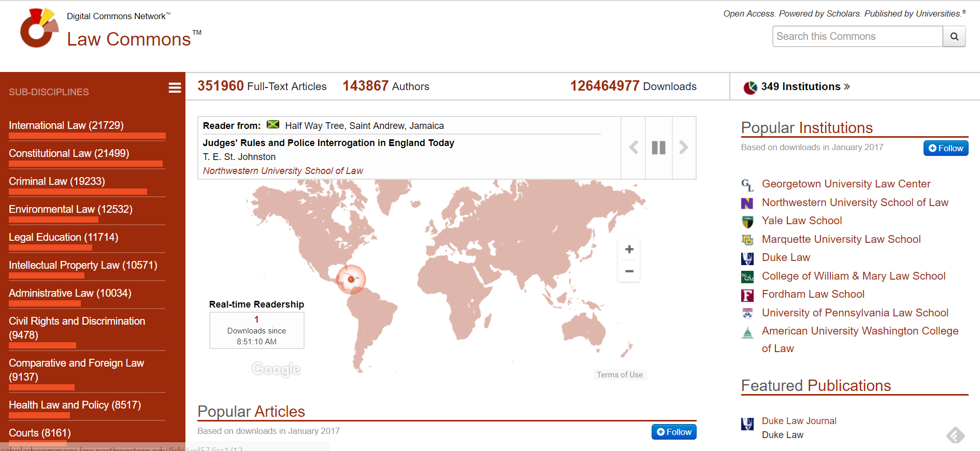Viewport: 980px width, 451px height.
Task: Open American University Washington College of Law
Action: coord(860,340)
